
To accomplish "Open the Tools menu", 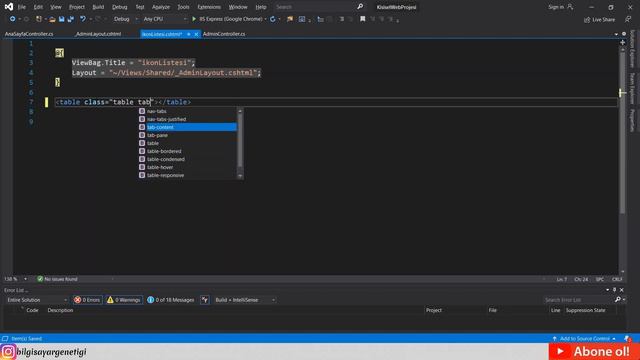I will point(183,7).
